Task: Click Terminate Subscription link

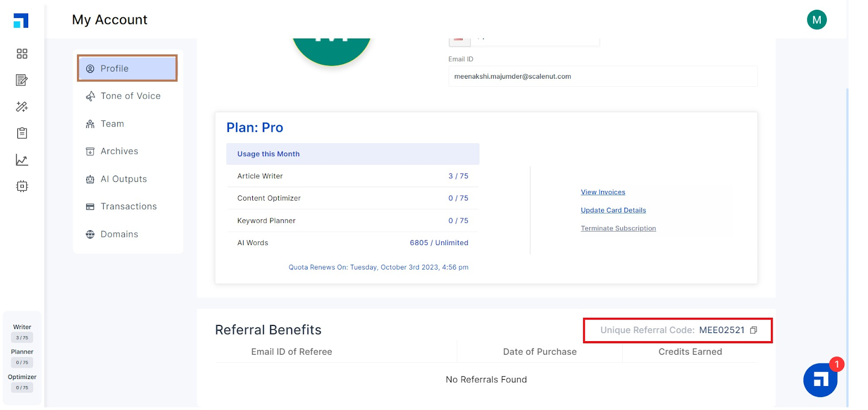Action: click(x=618, y=228)
